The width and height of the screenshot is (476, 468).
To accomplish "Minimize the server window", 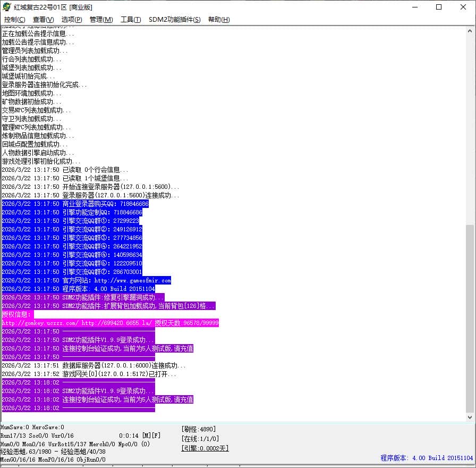I will tap(415, 7).
